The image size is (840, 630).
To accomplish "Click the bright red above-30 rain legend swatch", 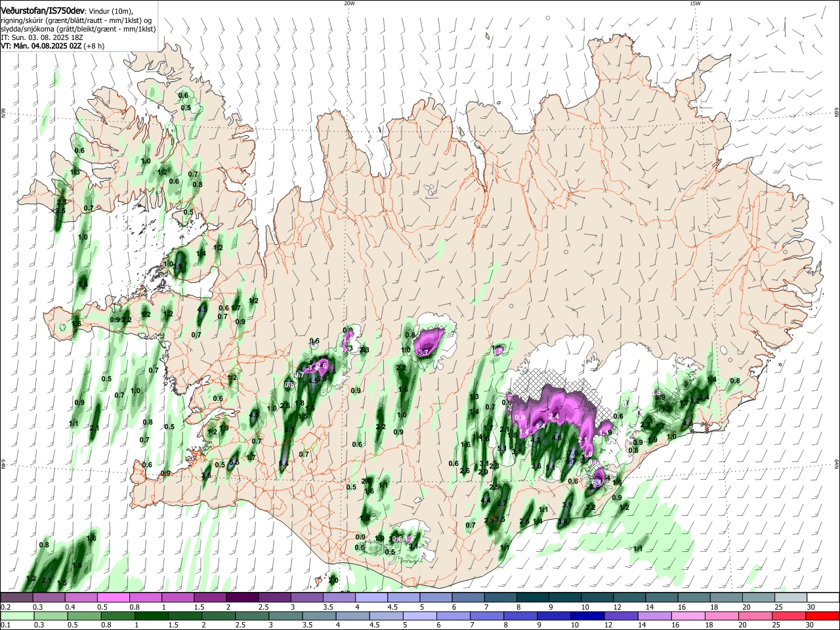I will coord(823,616).
